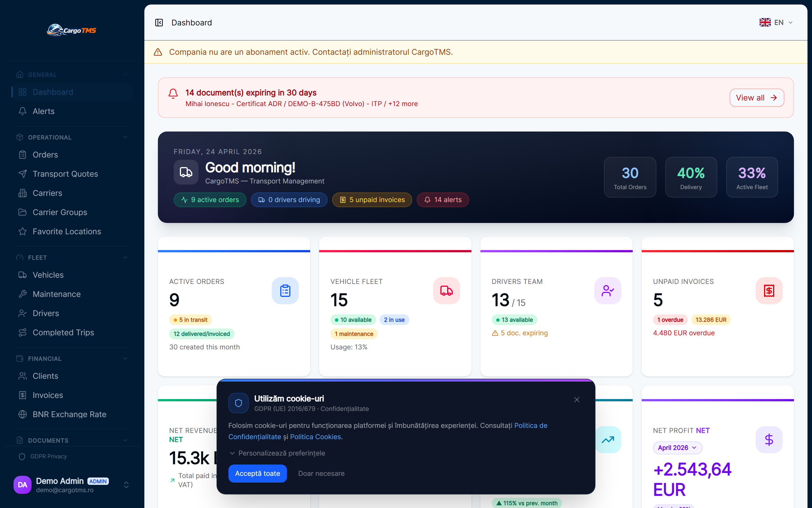Viewport: 812px width, 508px height.
Task: Click Doar necesare button
Action: tap(321, 473)
